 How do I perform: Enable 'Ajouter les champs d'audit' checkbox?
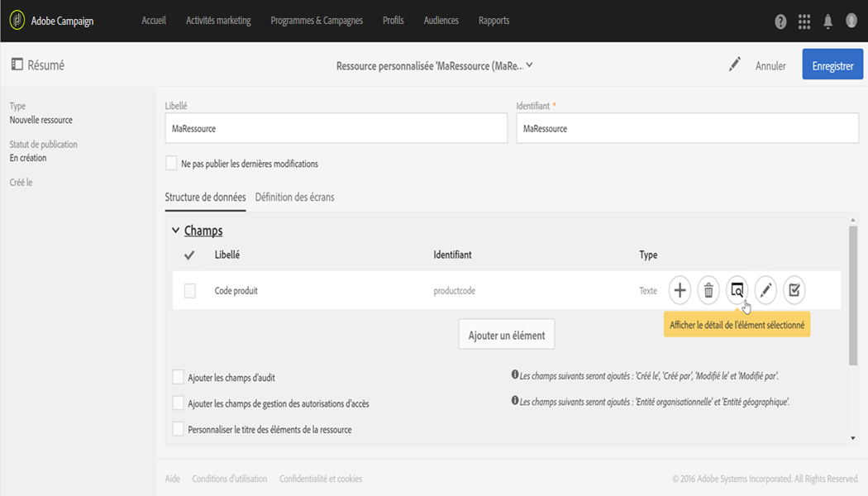pos(178,377)
